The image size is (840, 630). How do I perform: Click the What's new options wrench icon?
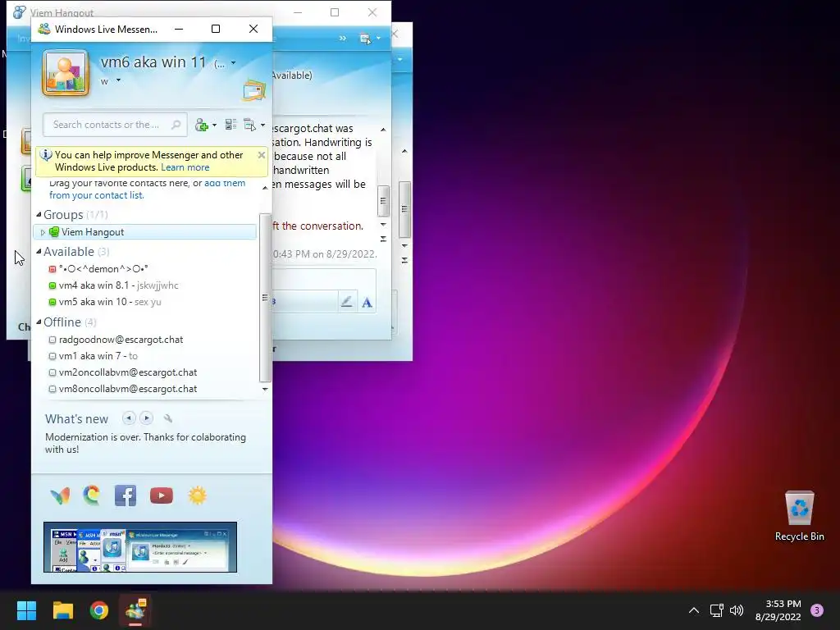coord(167,418)
